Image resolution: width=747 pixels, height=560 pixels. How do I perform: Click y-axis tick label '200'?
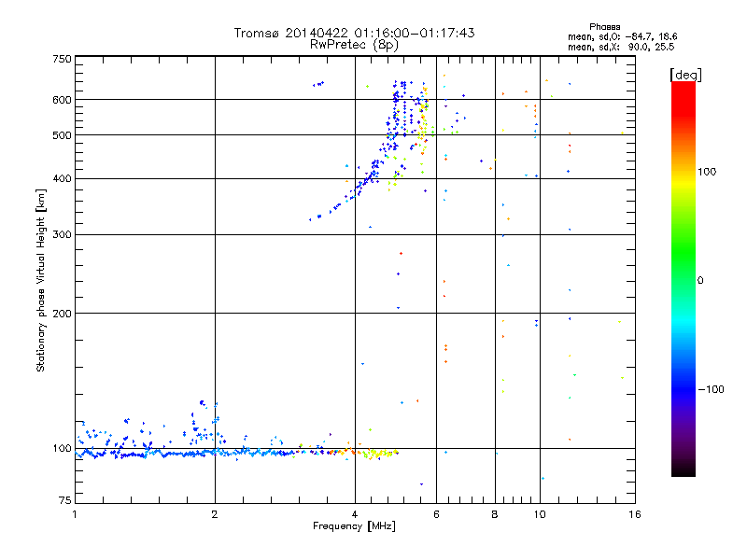tap(62, 314)
